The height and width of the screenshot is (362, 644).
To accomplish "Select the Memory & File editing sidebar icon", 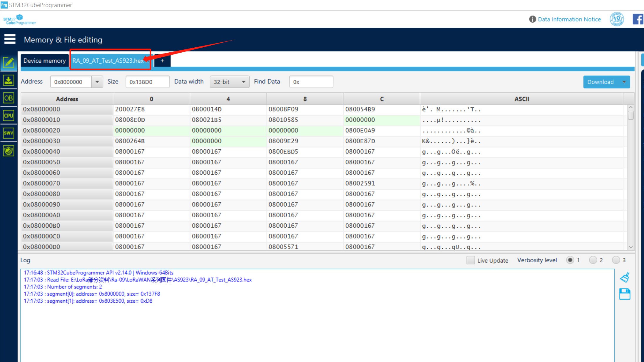I will [x=9, y=63].
